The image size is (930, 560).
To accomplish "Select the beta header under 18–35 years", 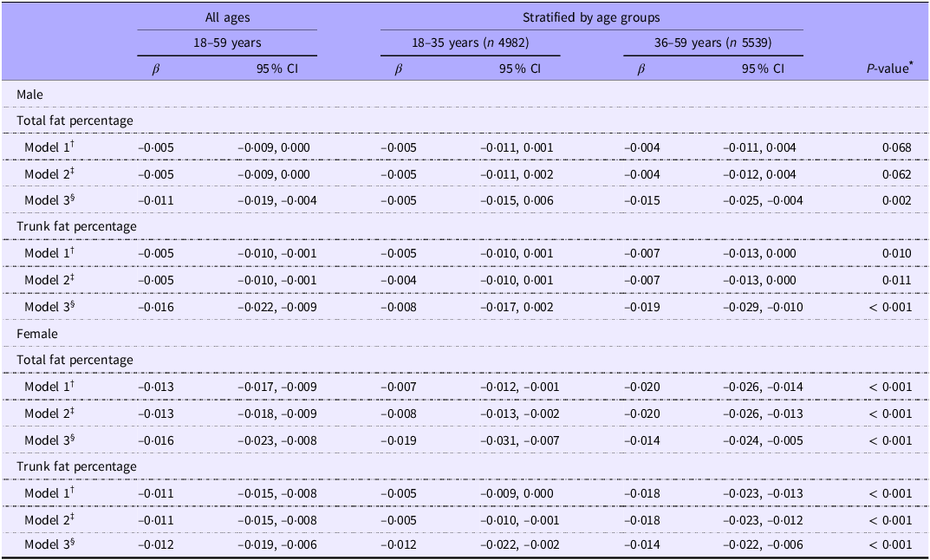I will click(398, 69).
